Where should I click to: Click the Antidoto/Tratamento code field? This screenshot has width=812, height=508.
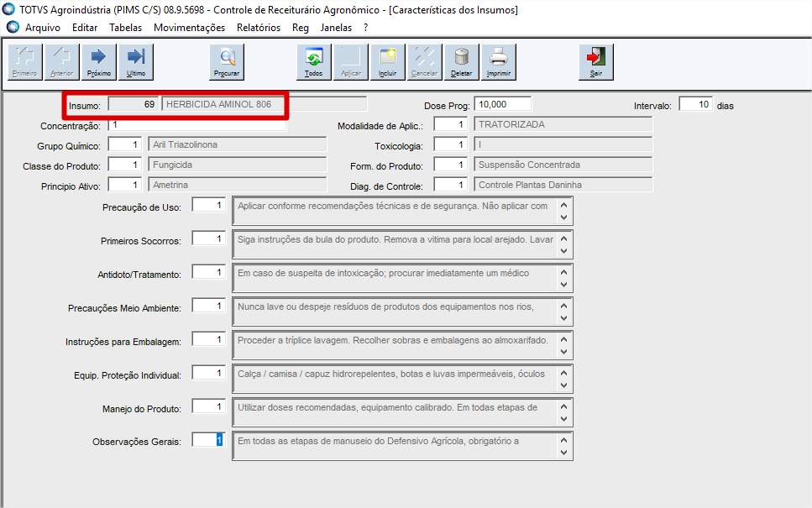(x=209, y=272)
